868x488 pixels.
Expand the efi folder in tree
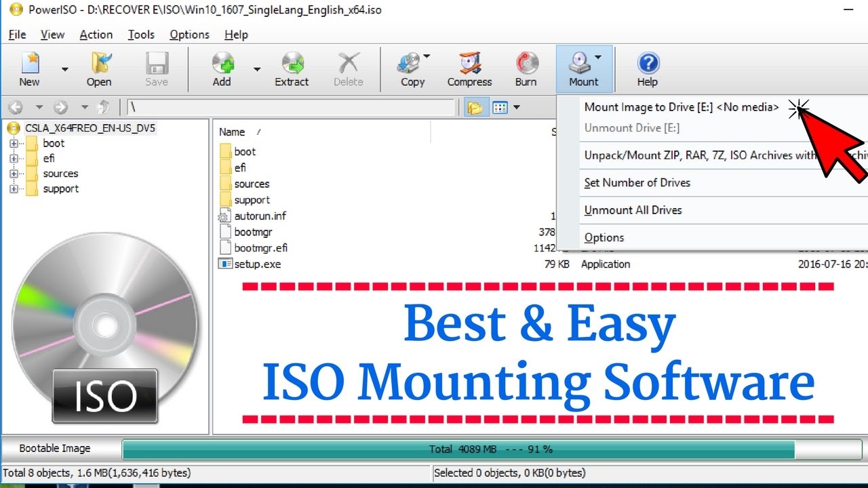(14, 159)
